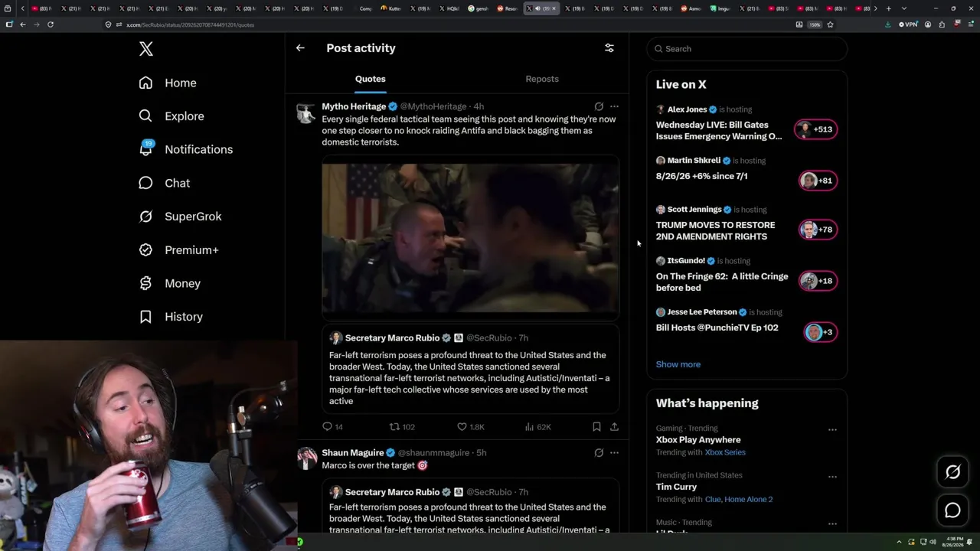Open a new browser tab
980x551 pixels.
point(888,8)
